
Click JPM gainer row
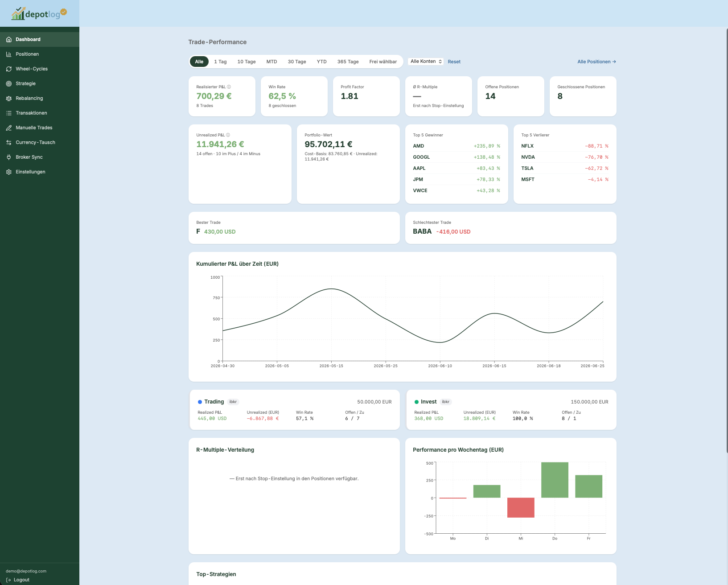pos(457,179)
